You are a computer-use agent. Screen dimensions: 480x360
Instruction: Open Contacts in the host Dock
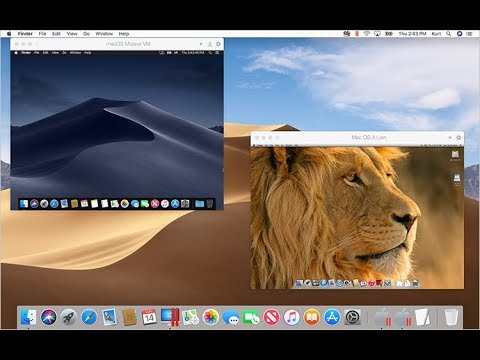[129, 317]
